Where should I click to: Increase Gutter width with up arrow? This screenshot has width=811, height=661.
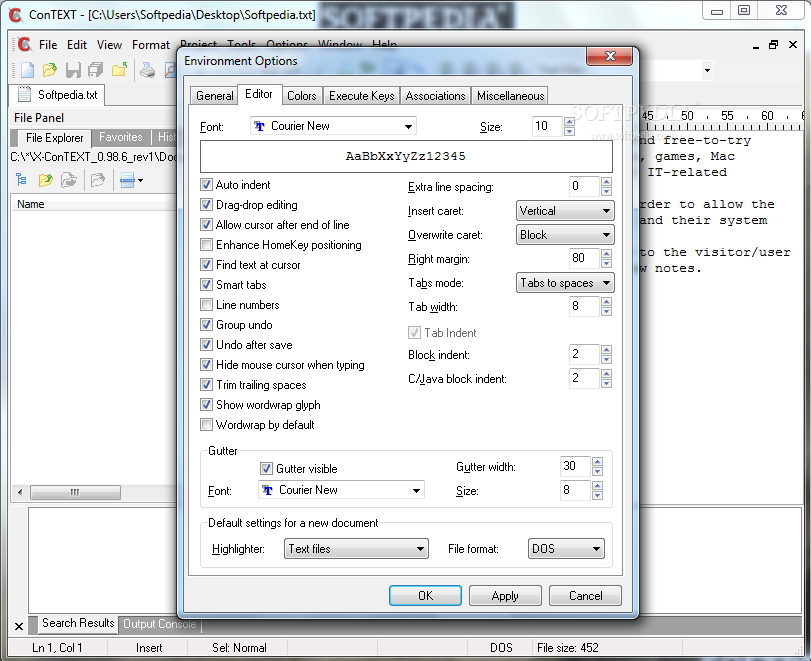pos(597,462)
